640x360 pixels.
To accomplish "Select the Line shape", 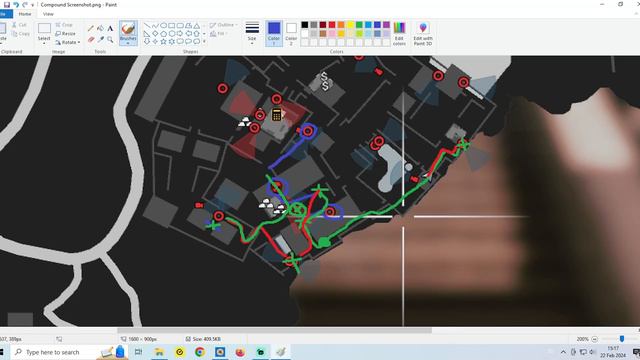I will pyautogui.click(x=147, y=25).
